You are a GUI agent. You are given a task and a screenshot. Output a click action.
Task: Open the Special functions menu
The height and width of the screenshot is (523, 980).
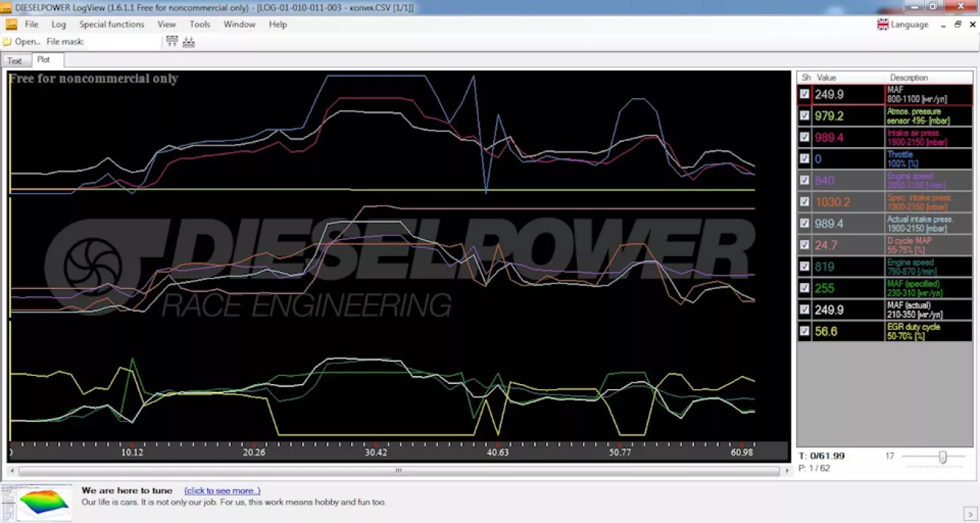pos(112,25)
